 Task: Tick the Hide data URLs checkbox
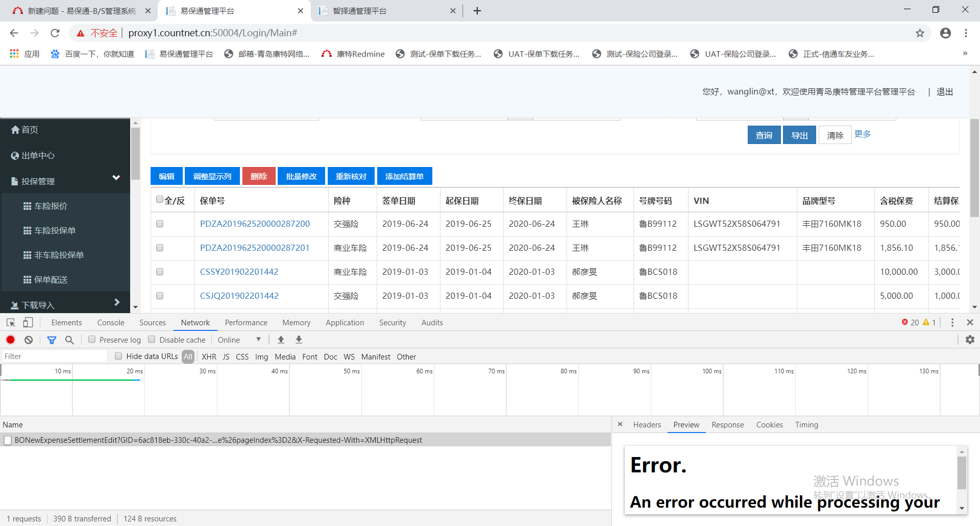pos(118,356)
